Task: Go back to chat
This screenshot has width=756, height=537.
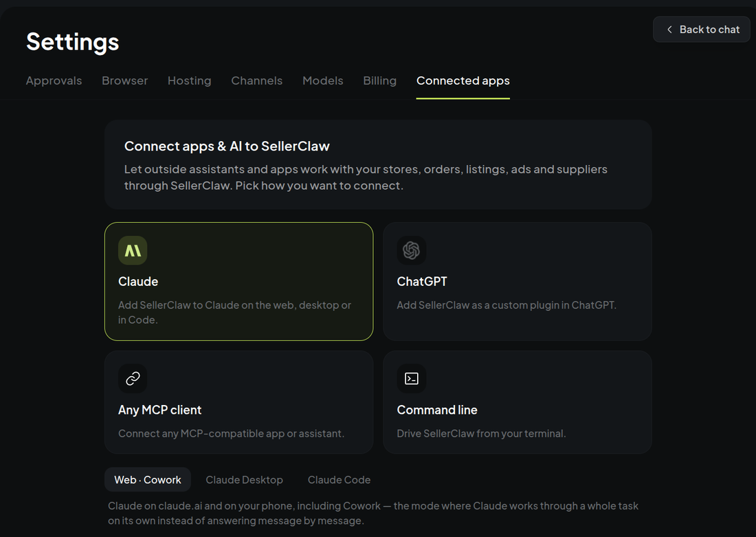Action: click(702, 30)
